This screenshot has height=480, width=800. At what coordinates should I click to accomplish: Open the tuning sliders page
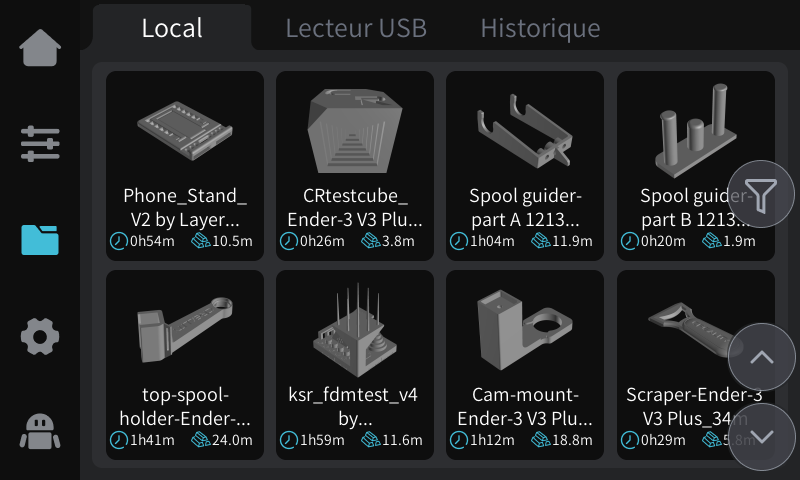(x=40, y=144)
